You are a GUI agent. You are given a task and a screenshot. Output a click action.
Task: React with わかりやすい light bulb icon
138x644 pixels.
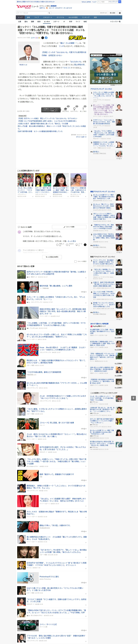74,109
